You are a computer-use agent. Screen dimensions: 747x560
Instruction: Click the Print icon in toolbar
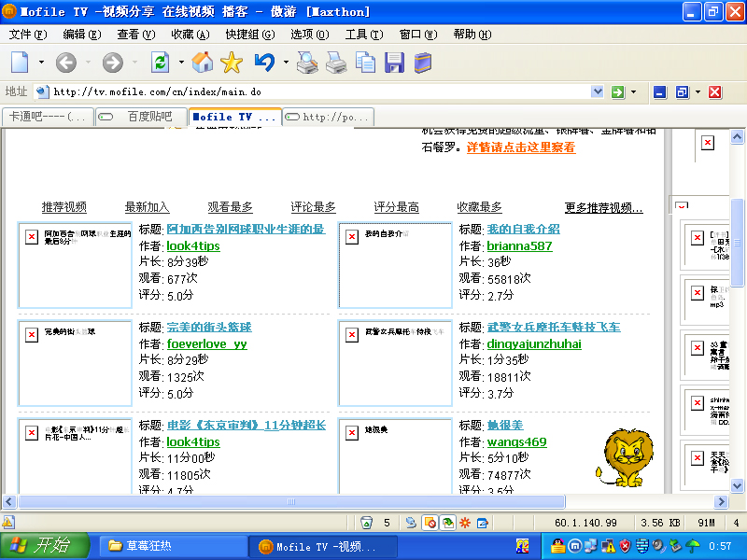coord(336,63)
